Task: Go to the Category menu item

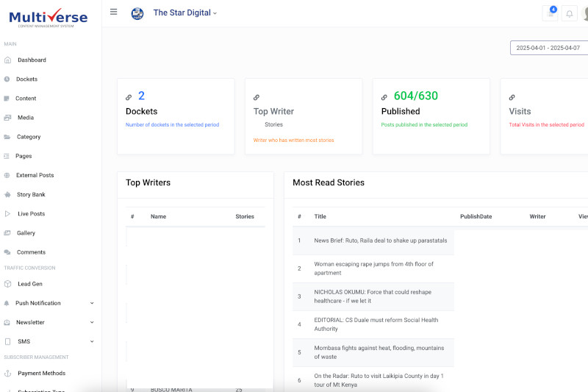Action: pyautogui.click(x=29, y=137)
